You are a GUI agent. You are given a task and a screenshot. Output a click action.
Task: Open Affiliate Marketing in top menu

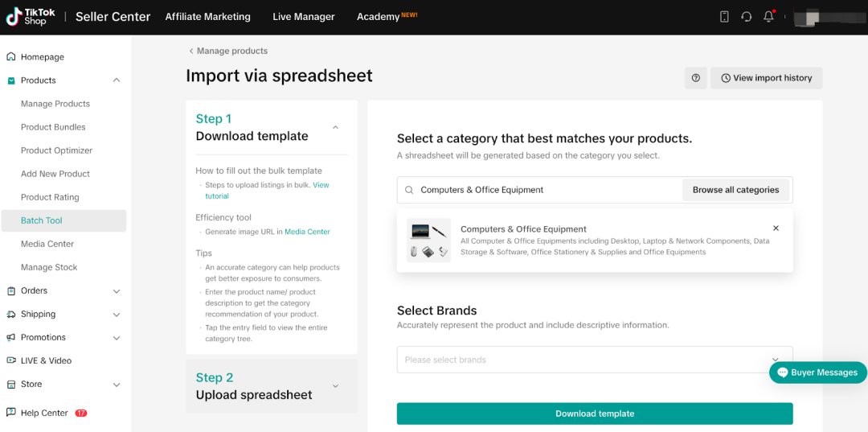[207, 17]
